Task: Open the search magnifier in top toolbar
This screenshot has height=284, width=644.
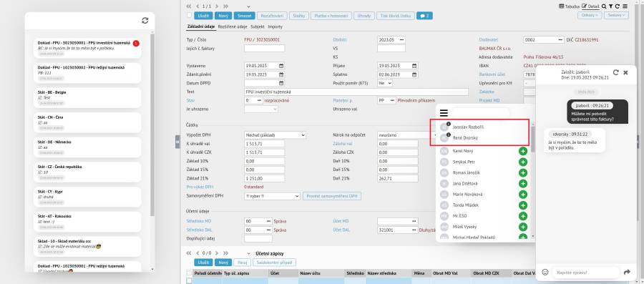Action: (x=604, y=6)
